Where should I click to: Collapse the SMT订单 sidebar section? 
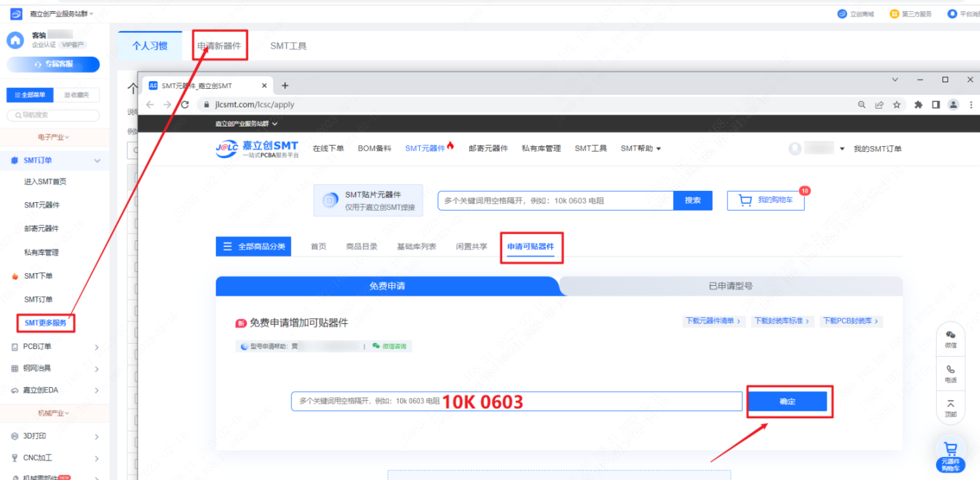[97, 161]
